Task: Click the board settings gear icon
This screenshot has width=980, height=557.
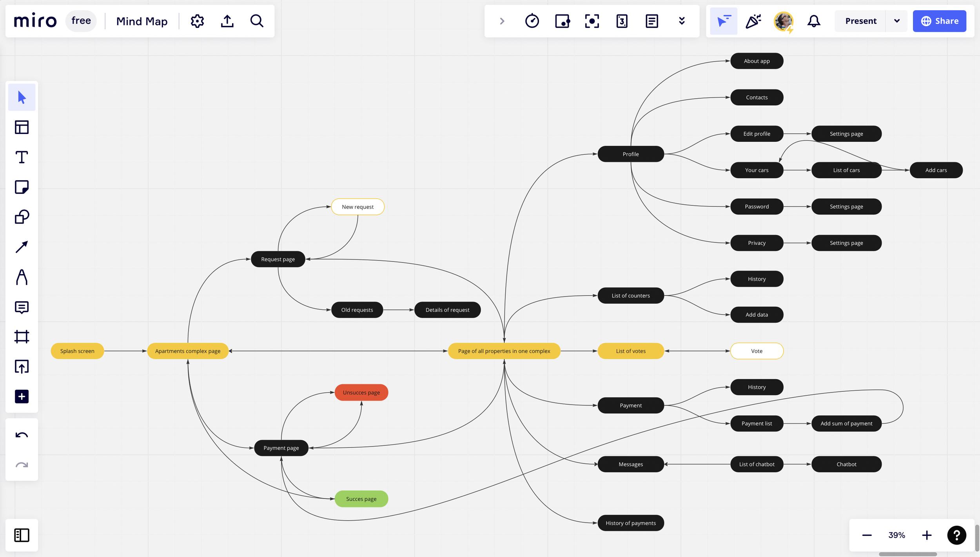Action: coord(197,21)
